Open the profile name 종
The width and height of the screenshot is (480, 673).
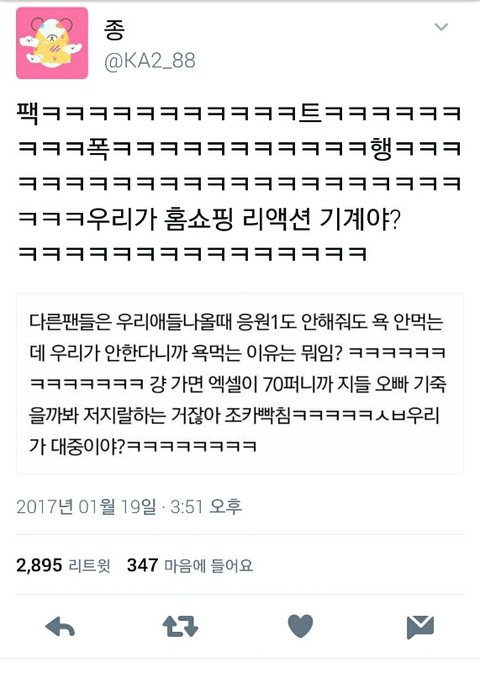[x=114, y=29]
